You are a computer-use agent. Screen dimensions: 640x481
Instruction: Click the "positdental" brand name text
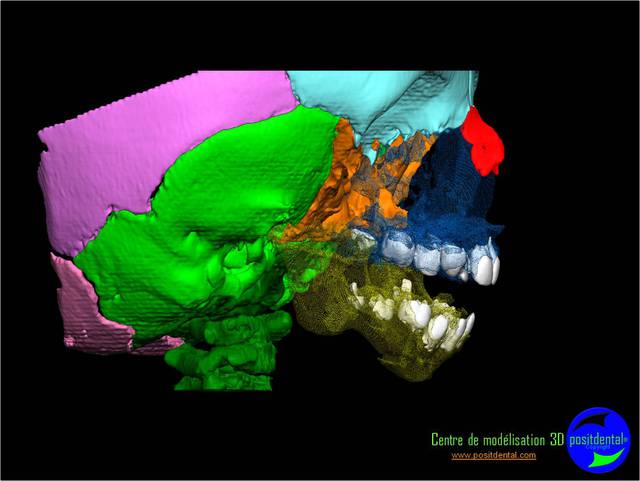[x=597, y=439]
